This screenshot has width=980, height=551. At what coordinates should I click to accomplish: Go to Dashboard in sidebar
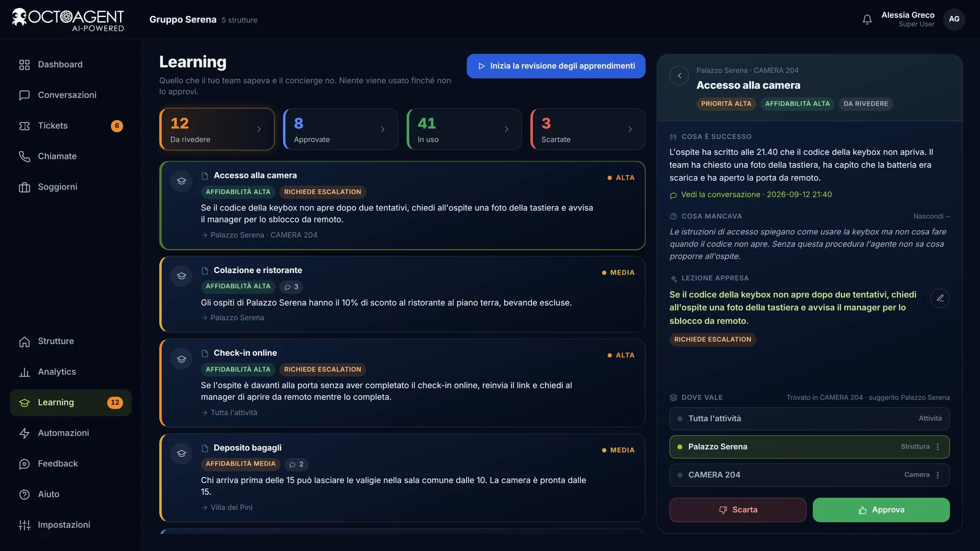pyautogui.click(x=70, y=65)
